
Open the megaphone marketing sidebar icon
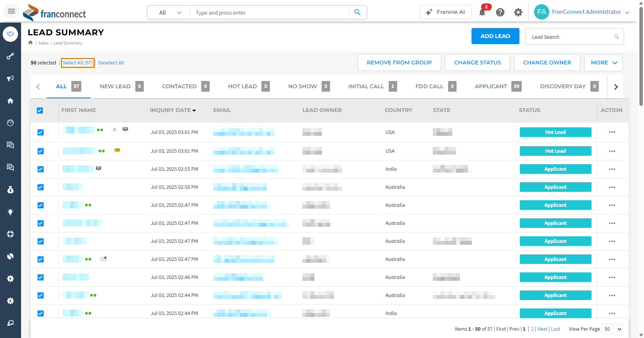point(10,78)
